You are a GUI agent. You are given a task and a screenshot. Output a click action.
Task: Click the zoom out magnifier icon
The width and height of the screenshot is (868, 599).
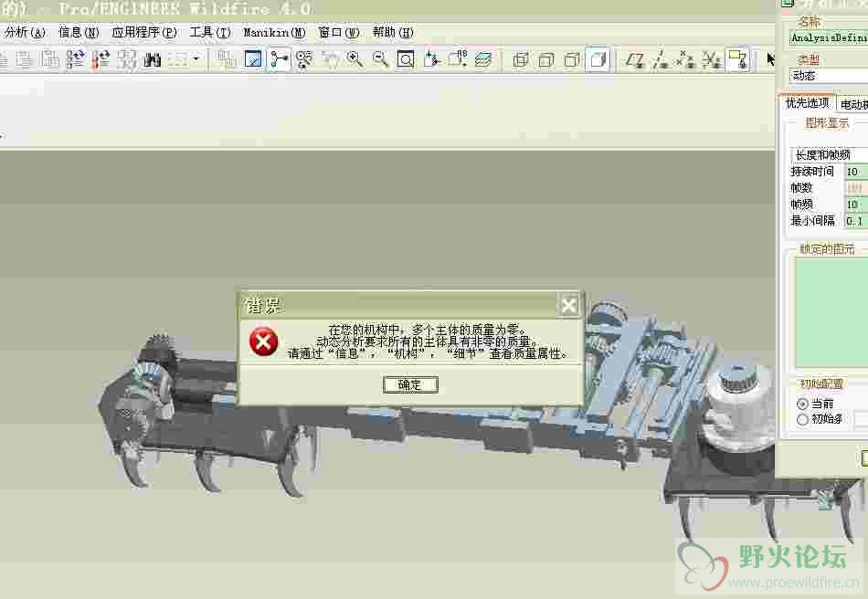[x=380, y=59]
